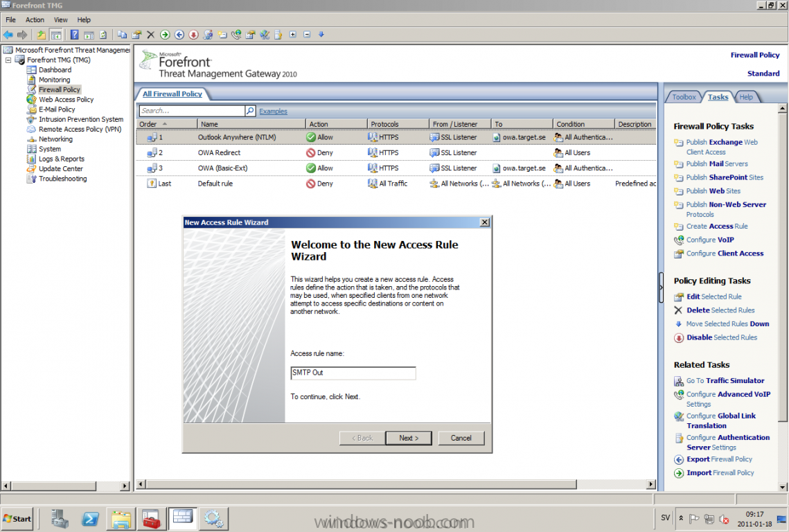Select the Tasks tab
Screen dimensions: 789x532
[718, 97]
